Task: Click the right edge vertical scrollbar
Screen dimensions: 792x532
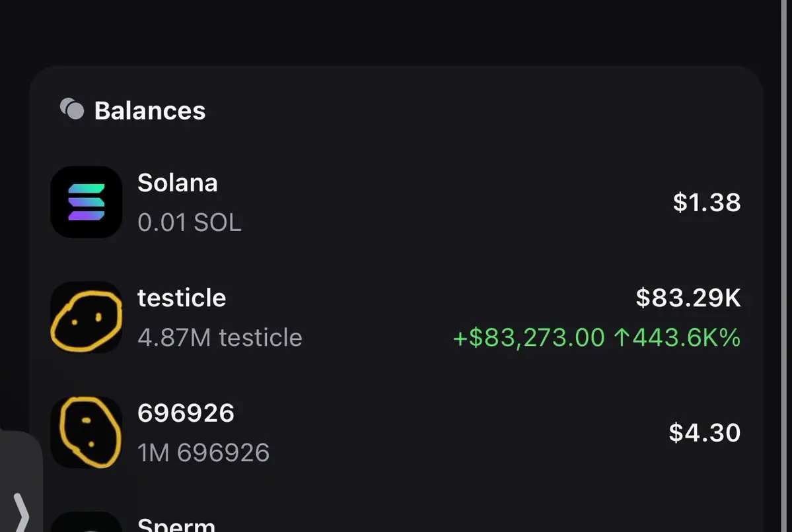Action: click(783, 264)
